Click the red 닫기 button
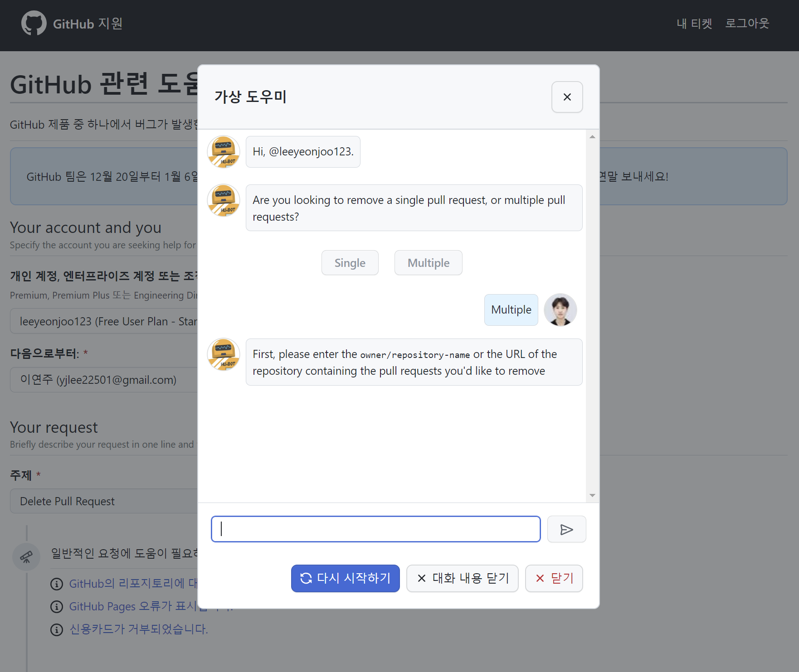 coord(554,578)
